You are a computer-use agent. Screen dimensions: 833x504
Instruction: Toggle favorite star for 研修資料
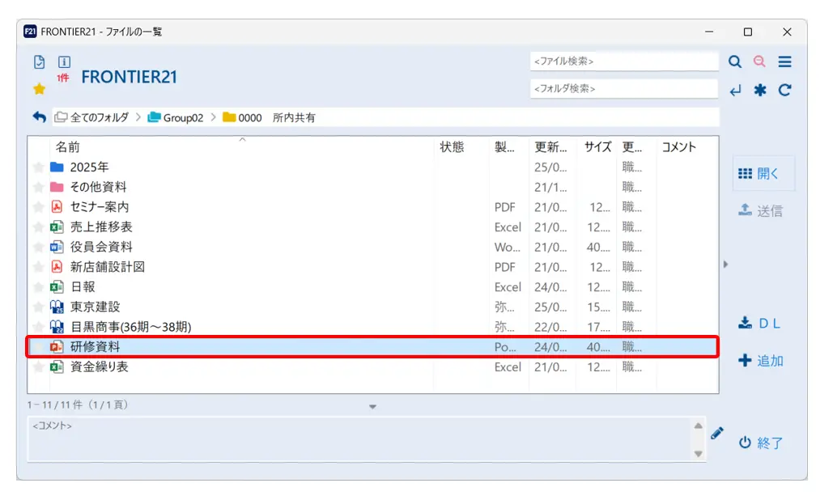coord(38,347)
